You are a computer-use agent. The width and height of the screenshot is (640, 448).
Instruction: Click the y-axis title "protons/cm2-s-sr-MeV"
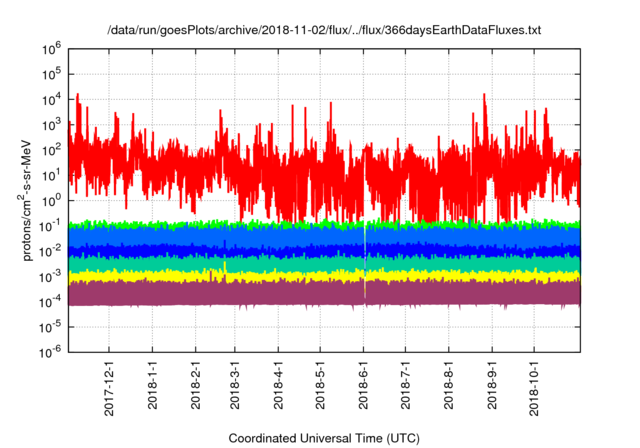(27, 201)
